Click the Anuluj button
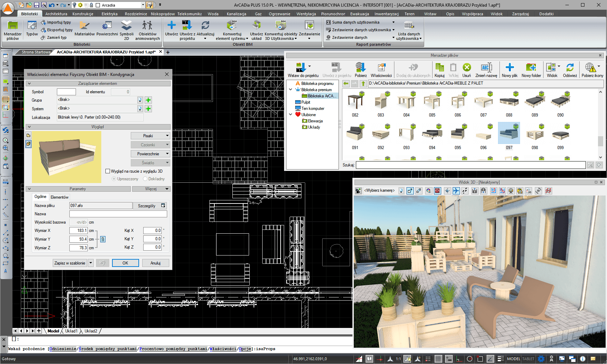The width and height of the screenshot is (607, 364). click(155, 263)
